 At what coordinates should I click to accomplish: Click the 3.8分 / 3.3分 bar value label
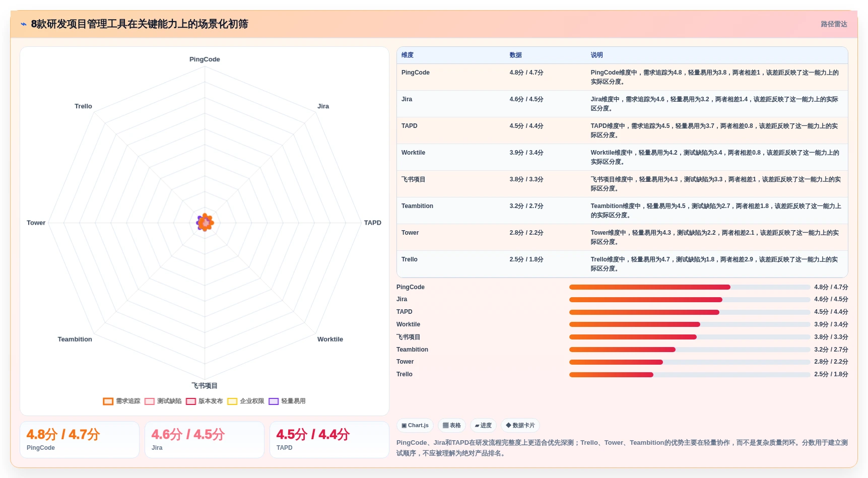tap(831, 337)
